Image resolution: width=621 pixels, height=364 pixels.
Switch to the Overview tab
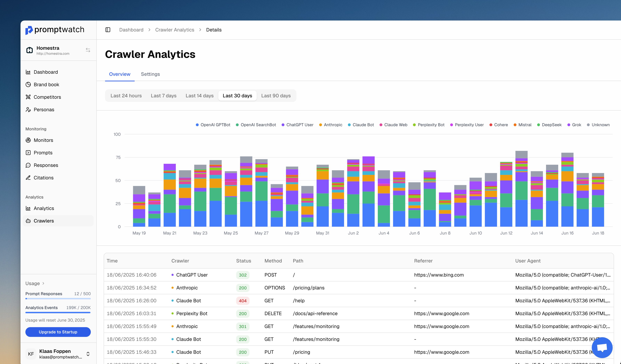click(120, 74)
